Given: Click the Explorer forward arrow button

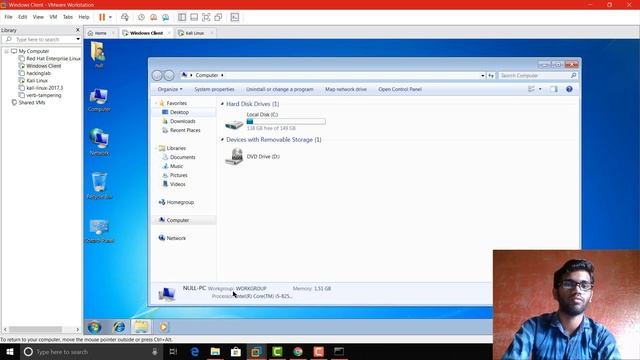Looking at the screenshot, I should [x=169, y=76].
